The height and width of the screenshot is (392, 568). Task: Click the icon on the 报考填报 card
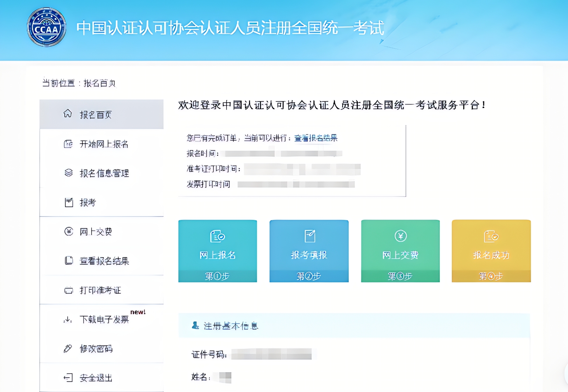[x=310, y=236]
